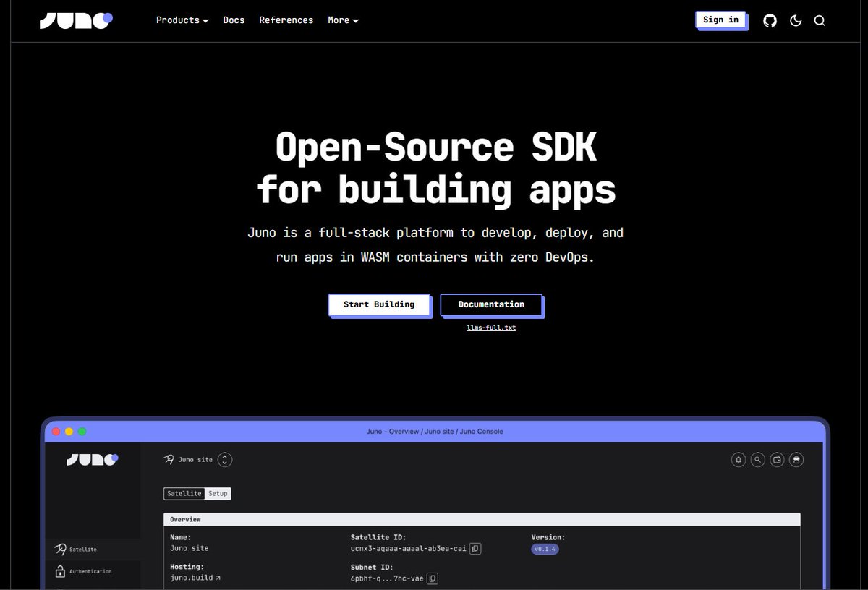Click the search icon in console preview

point(757,459)
